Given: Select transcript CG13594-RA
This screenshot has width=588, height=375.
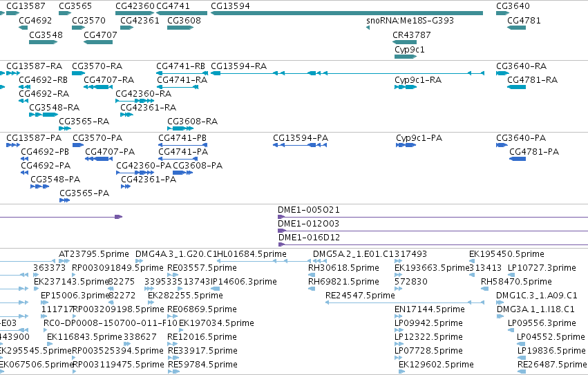Looking at the screenshot, I should pos(348,73).
